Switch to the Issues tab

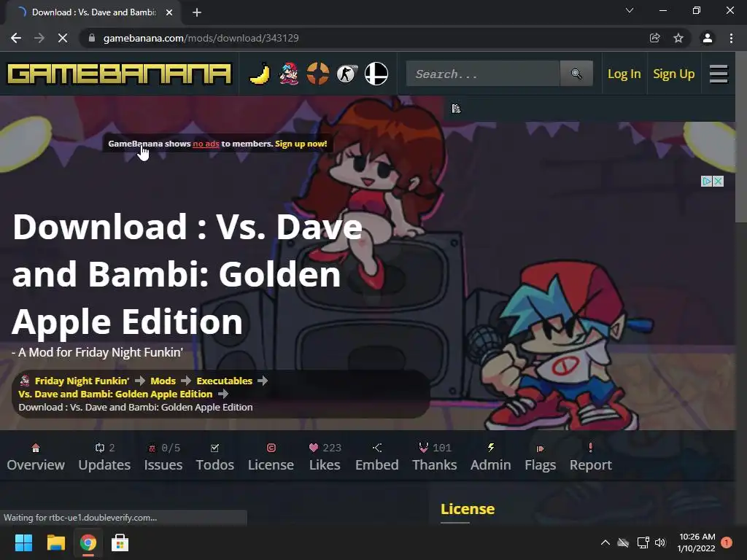(x=163, y=456)
